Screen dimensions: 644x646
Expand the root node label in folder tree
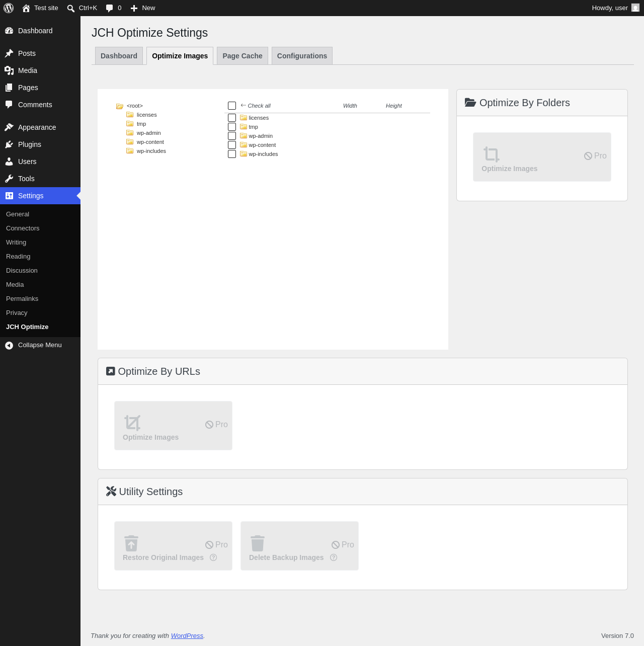(135, 106)
